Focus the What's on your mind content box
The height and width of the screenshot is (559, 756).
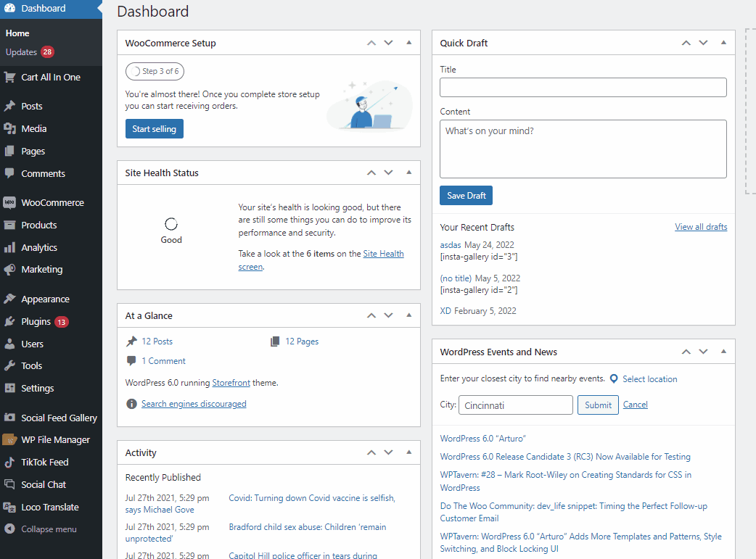pos(583,149)
